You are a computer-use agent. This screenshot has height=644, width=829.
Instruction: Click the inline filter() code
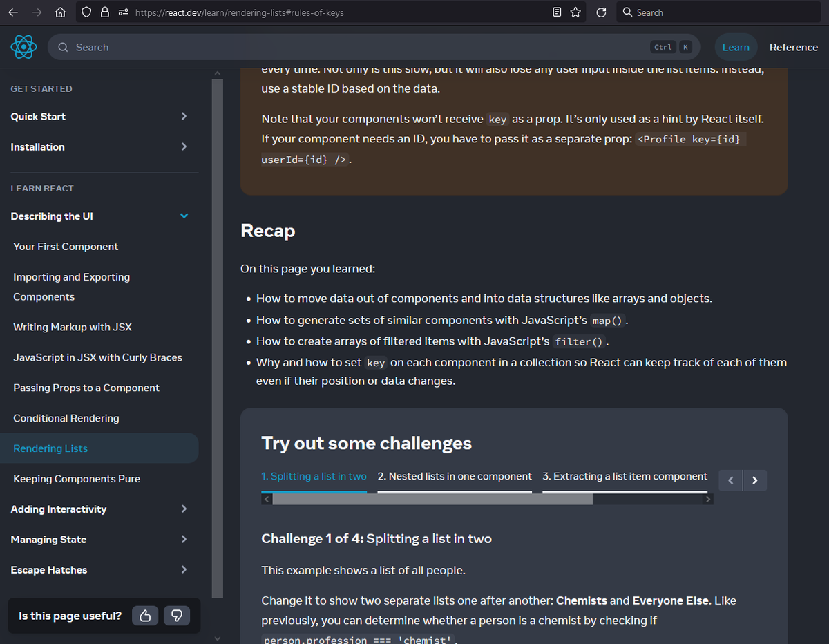pyautogui.click(x=579, y=341)
